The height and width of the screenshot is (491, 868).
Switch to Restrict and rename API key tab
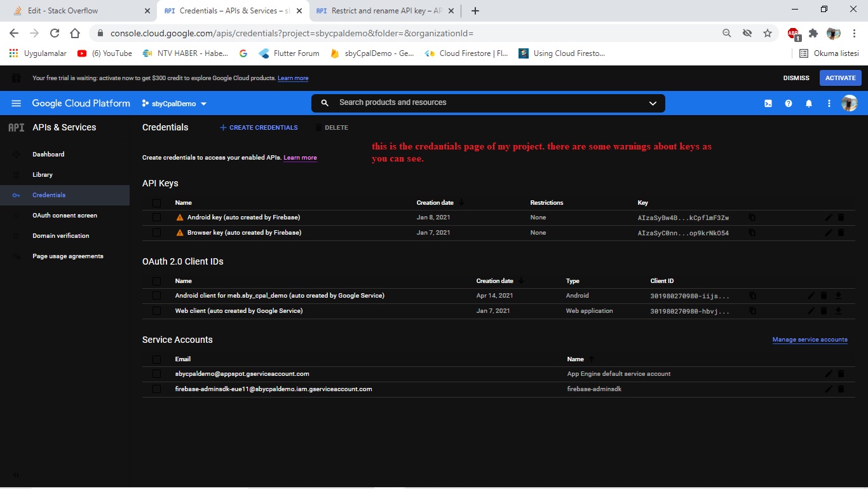pyautogui.click(x=384, y=11)
